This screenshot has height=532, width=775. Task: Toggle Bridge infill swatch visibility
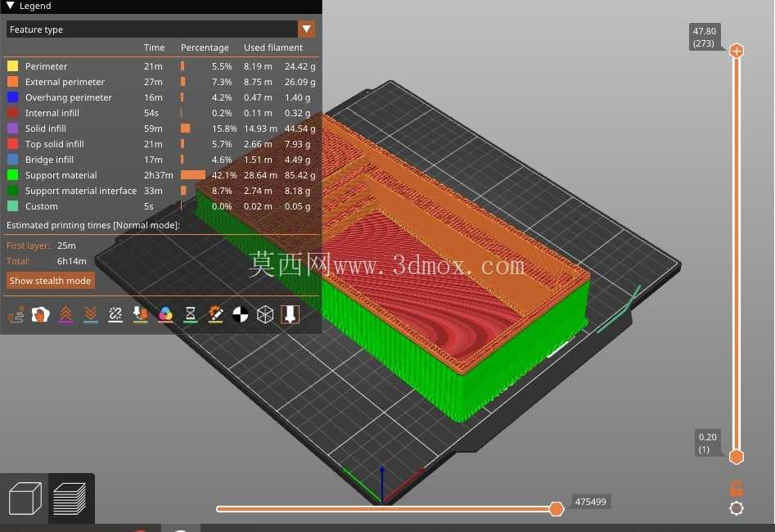coord(13,160)
